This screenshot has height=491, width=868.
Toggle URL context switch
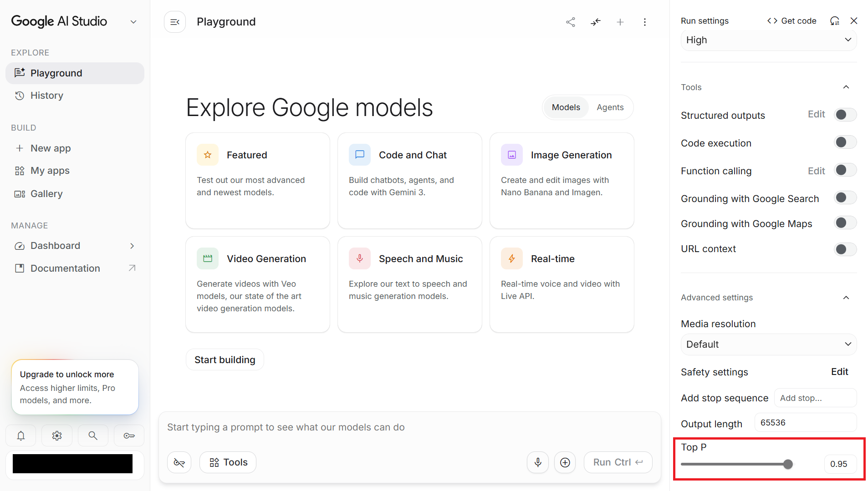tap(845, 249)
